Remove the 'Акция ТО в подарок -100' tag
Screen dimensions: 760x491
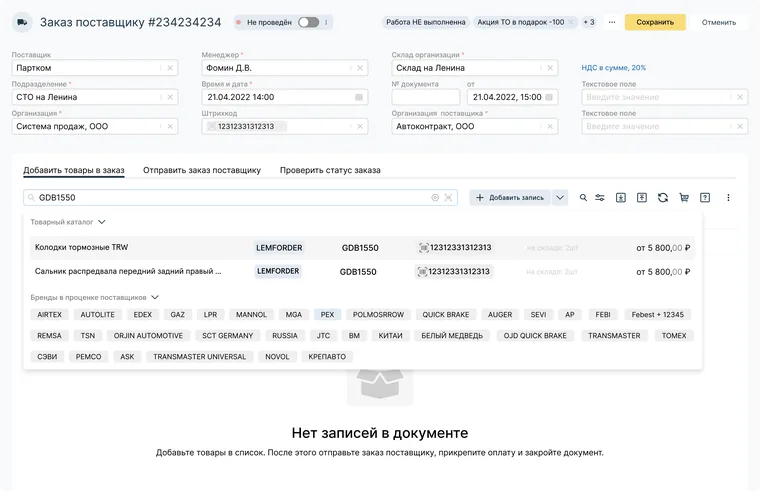pos(570,22)
